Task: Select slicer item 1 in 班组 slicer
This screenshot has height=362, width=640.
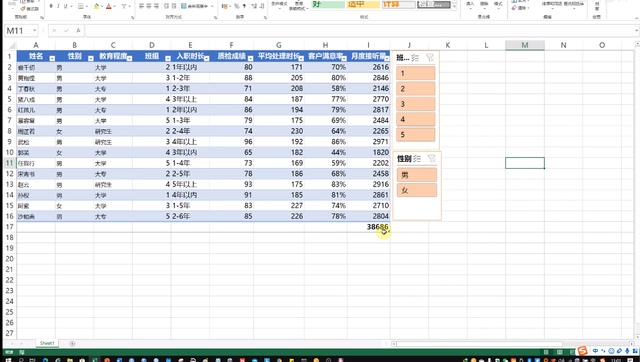Action: (416, 73)
